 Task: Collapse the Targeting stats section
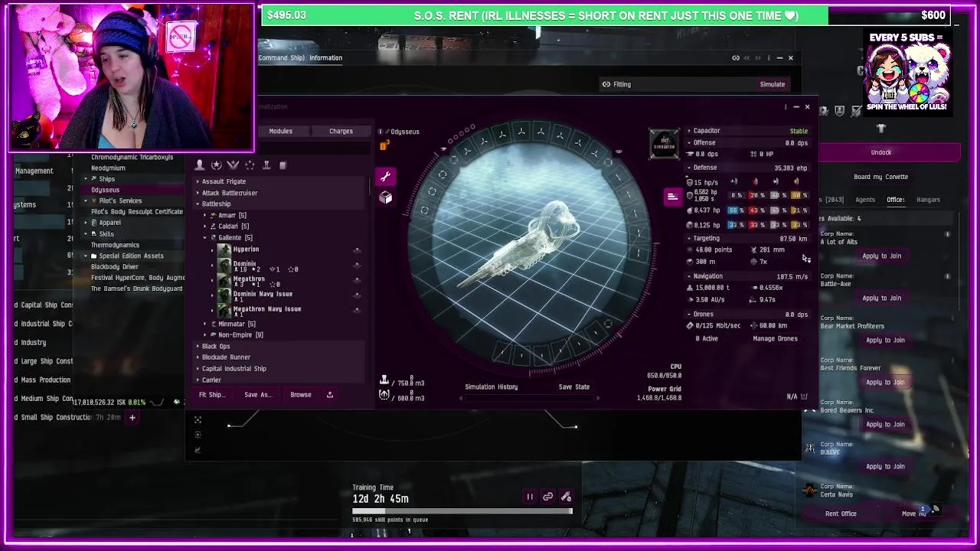coord(688,239)
